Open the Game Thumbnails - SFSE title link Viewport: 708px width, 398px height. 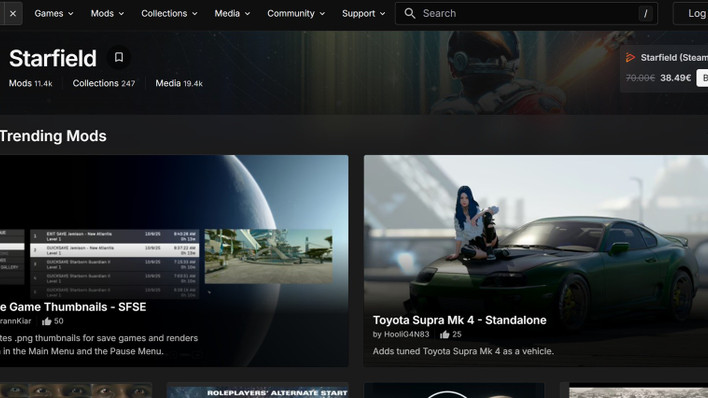click(73, 307)
